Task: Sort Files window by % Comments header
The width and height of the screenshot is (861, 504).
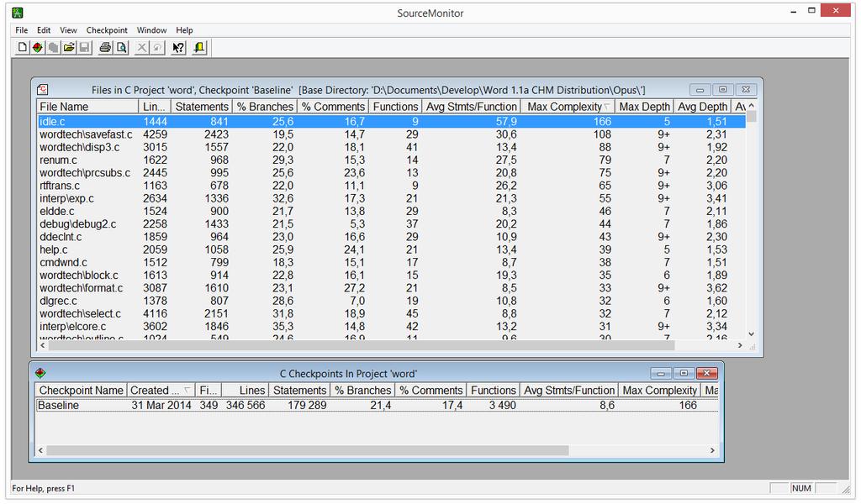Action: click(333, 107)
